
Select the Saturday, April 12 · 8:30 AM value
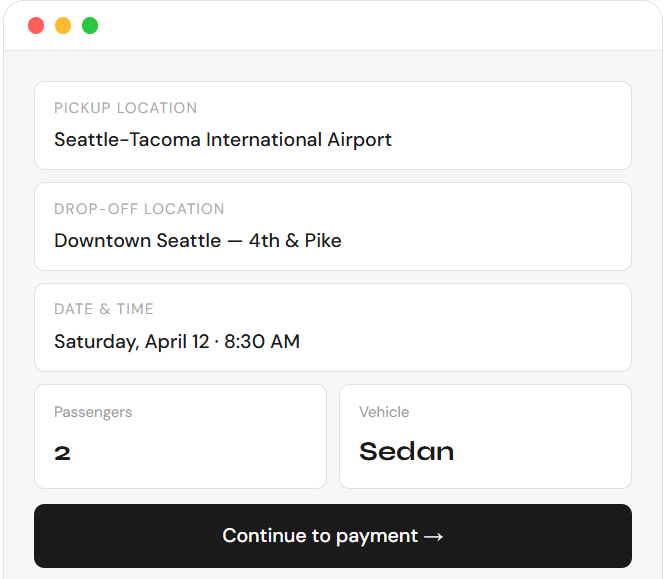tap(177, 342)
